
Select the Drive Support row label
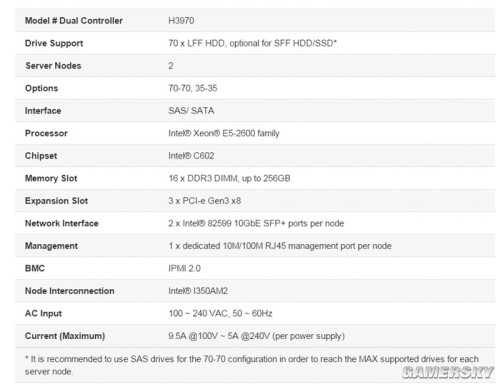tap(54, 43)
